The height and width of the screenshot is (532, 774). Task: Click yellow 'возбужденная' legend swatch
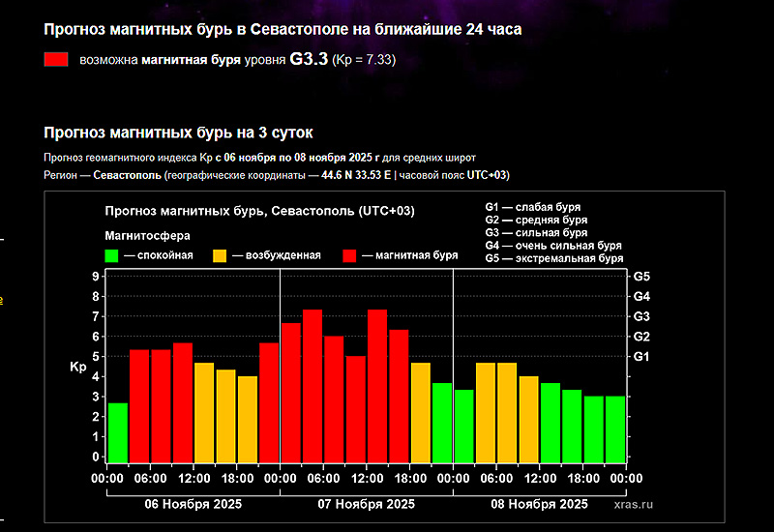click(220, 255)
